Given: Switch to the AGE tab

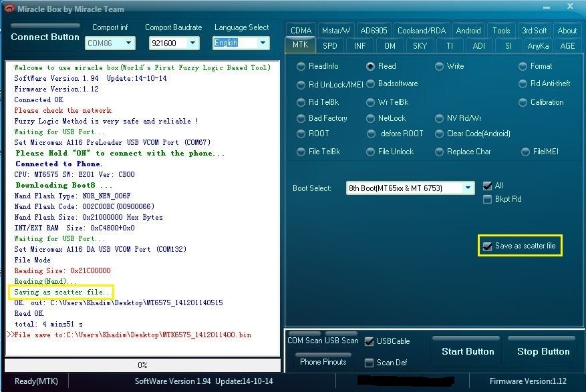Looking at the screenshot, I should click(567, 46).
